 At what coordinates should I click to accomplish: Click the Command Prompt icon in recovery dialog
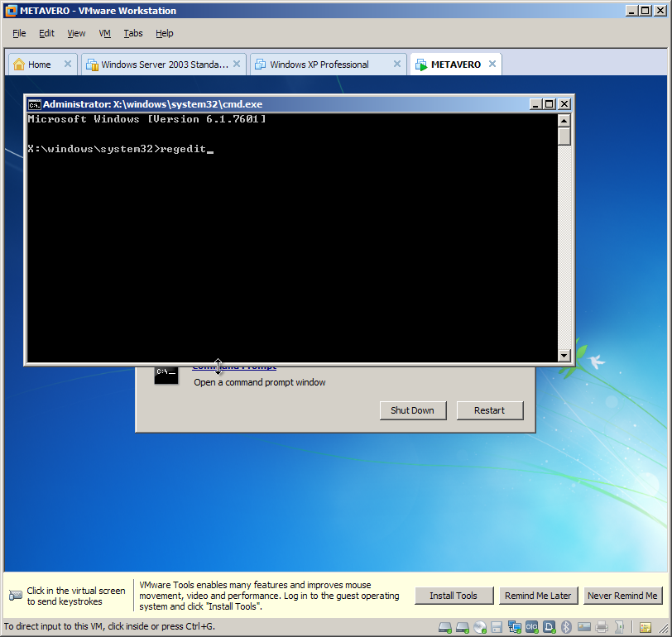(166, 375)
